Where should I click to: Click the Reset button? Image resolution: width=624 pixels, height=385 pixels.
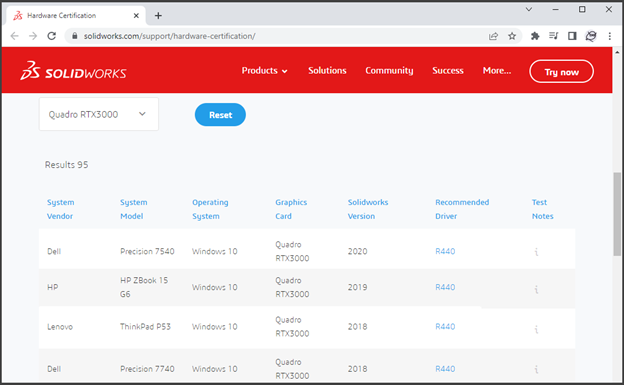[x=220, y=115]
